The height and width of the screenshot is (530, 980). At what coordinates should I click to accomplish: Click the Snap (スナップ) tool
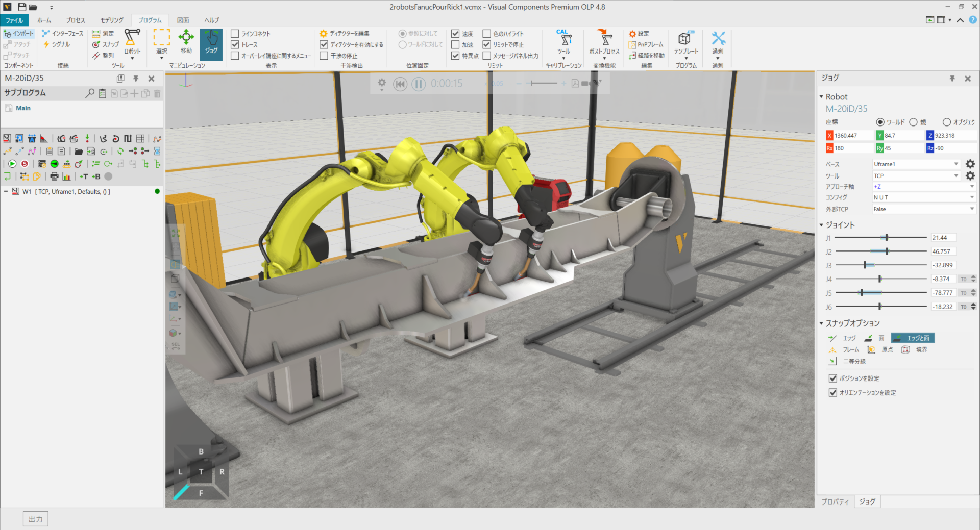coord(106,44)
